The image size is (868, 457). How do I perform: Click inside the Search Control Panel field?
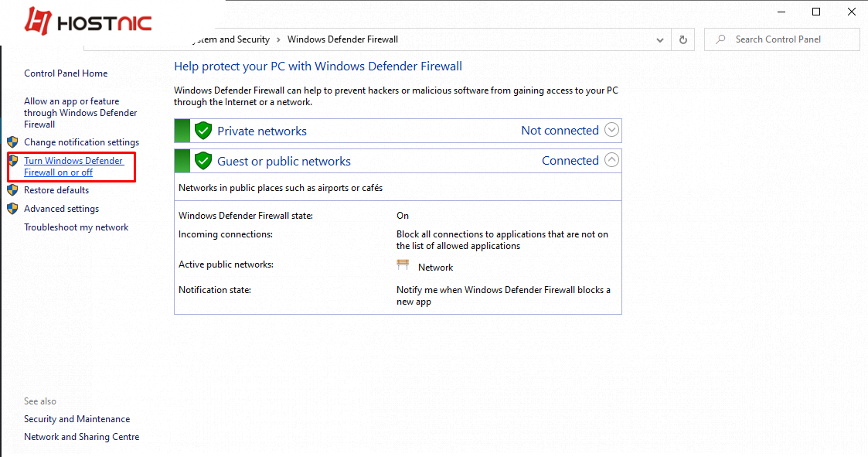[781, 39]
